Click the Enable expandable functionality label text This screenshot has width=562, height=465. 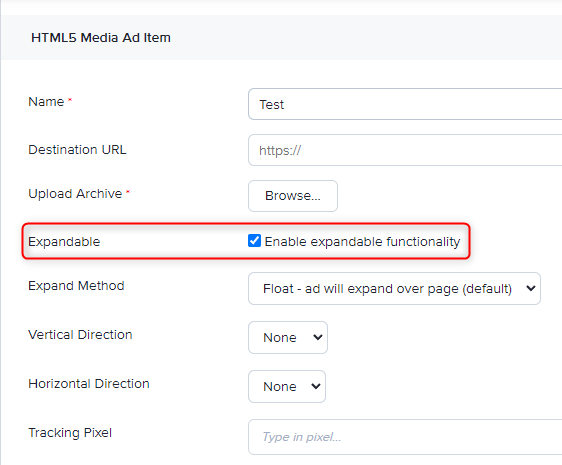(x=362, y=242)
